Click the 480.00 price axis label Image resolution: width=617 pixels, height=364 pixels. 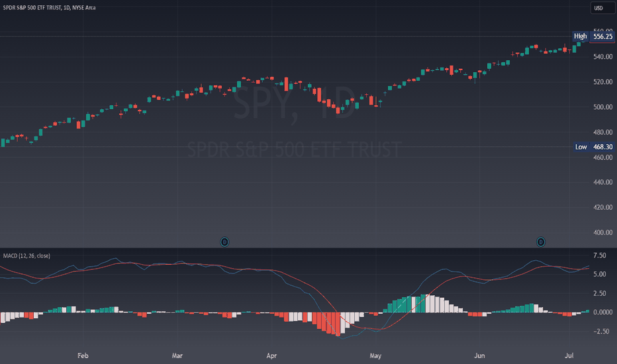click(x=603, y=132)
